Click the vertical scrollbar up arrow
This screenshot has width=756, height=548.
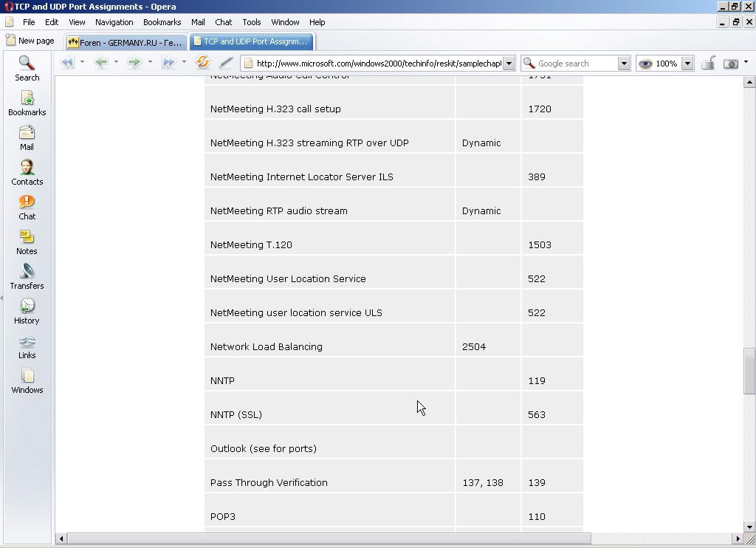pos(749,83)
